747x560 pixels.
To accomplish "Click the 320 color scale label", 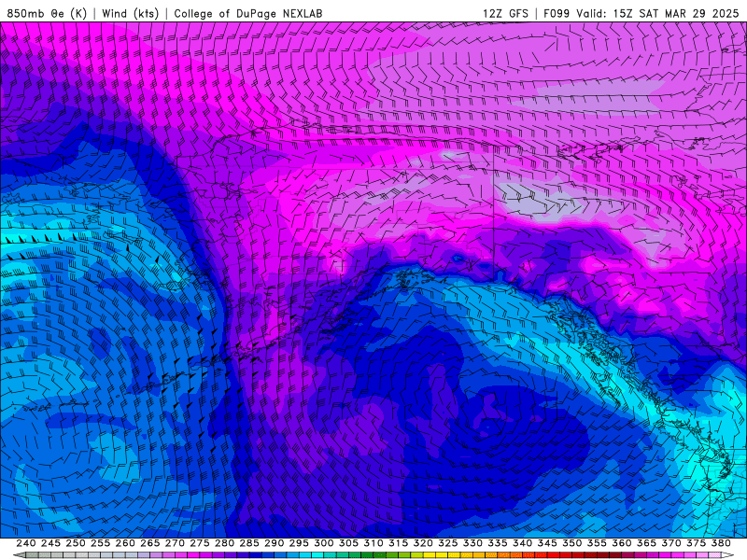I will click(x=423, y=543).
